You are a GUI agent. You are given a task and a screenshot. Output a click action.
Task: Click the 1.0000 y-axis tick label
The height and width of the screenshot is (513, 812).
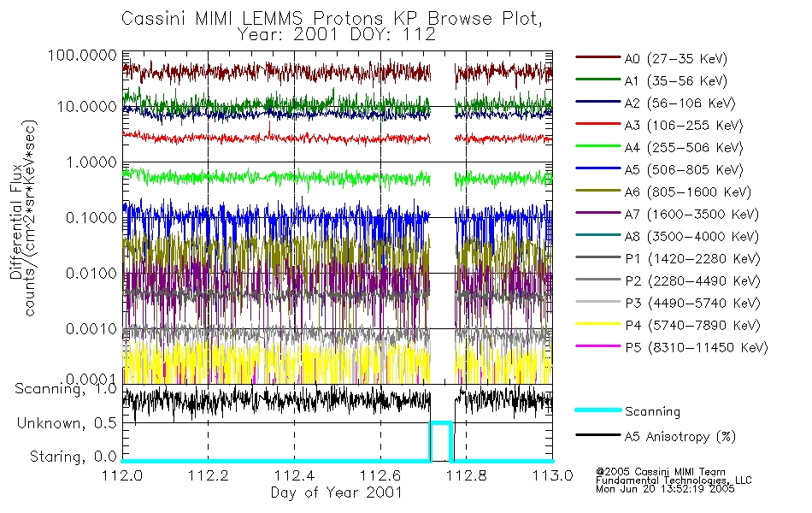pos(91,162)
